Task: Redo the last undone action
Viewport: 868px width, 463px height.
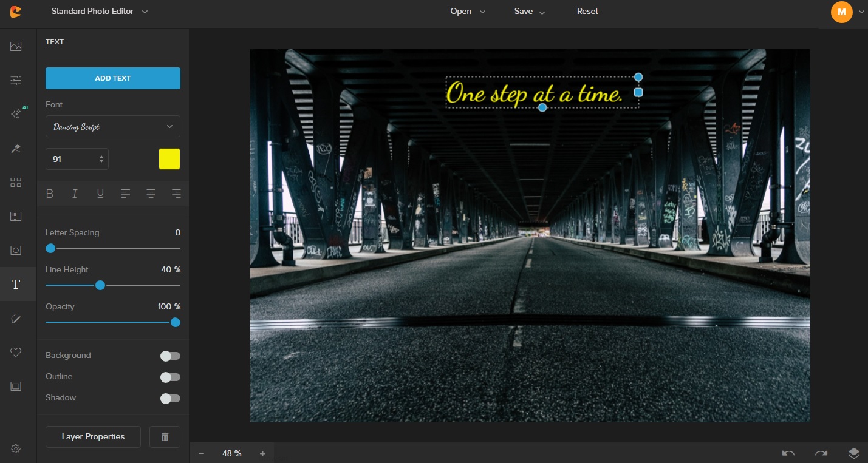Action: [821, 453]
